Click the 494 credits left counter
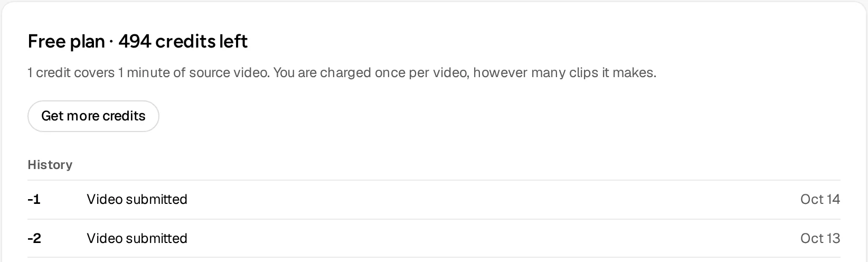868x262 pixels. tap(183, 41)
